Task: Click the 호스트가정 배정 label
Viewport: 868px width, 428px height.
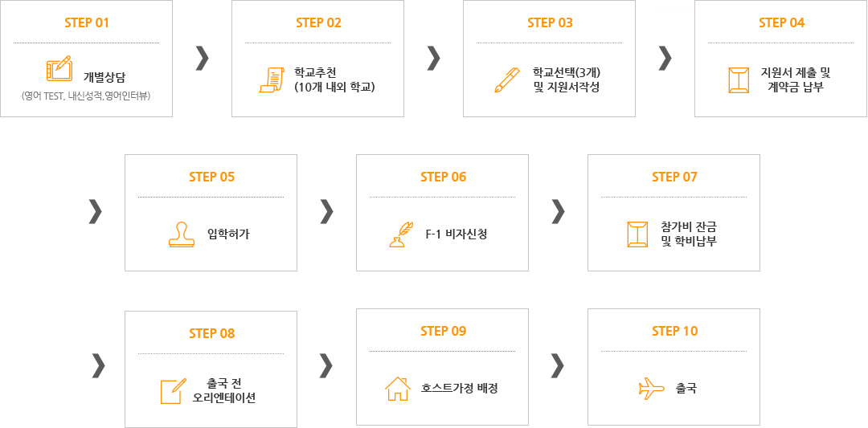Action: click(459, 388)
